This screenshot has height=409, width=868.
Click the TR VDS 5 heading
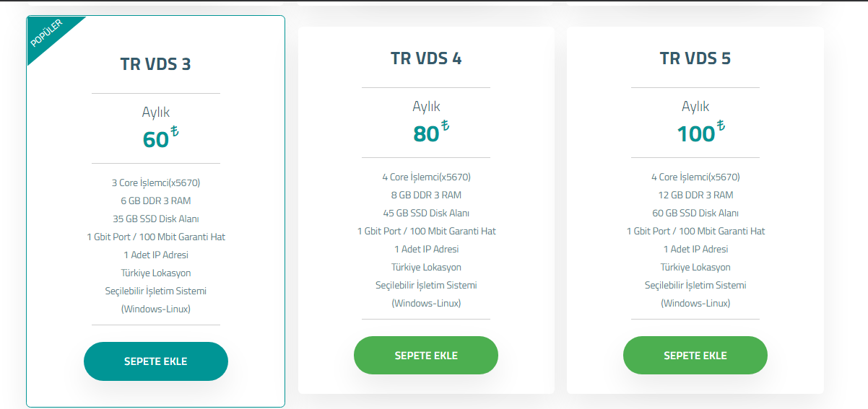click(x=695, y=58)
